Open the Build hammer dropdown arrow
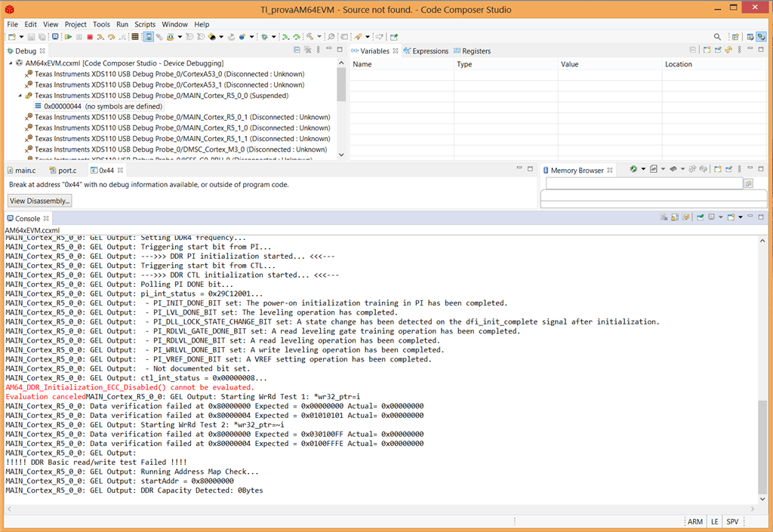This screenshot has width=773, height=532. (319, 37)
